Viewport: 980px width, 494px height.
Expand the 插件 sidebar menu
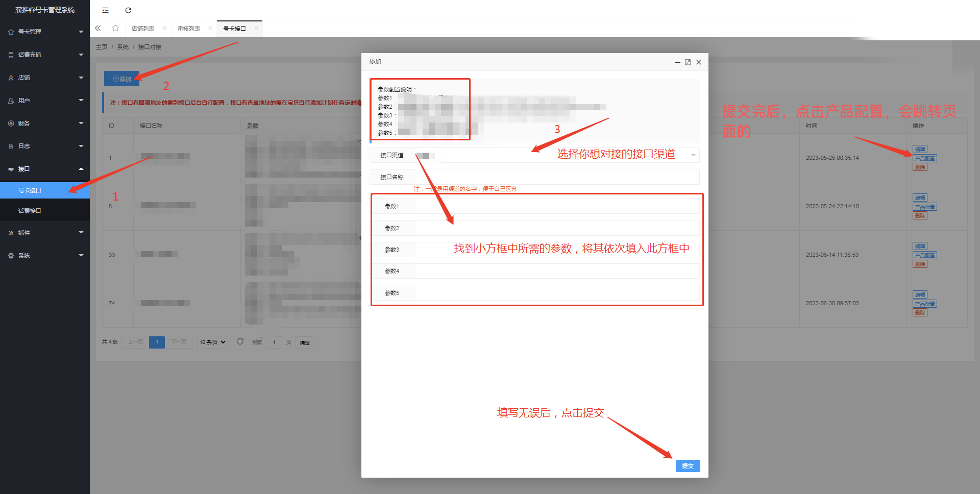tap(45, 233)
